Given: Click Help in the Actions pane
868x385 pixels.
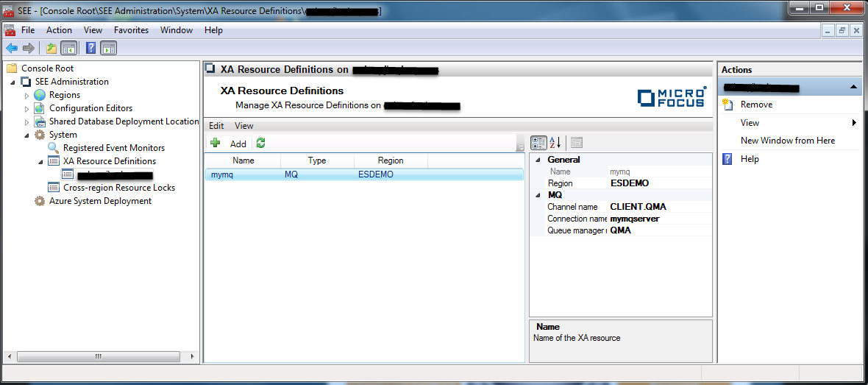Looking at the screenshot, I should coord(750,160).
